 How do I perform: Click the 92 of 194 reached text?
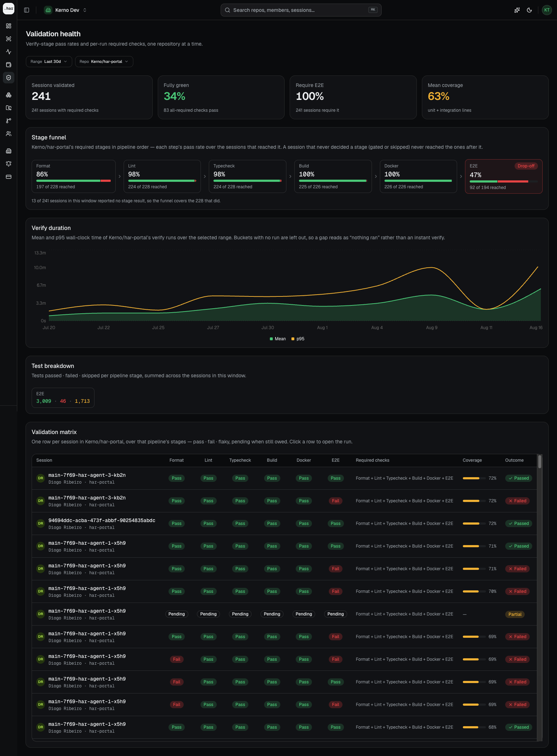tap(488, 188)
